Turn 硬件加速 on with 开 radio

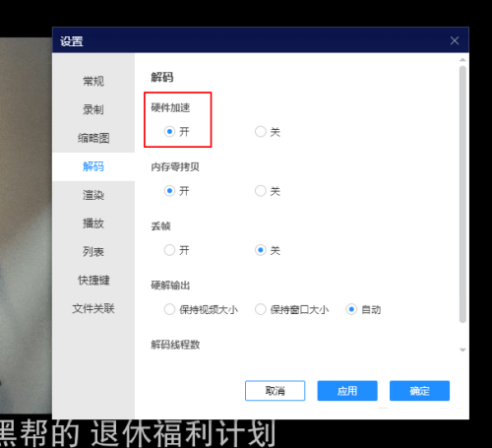[169, 132]
